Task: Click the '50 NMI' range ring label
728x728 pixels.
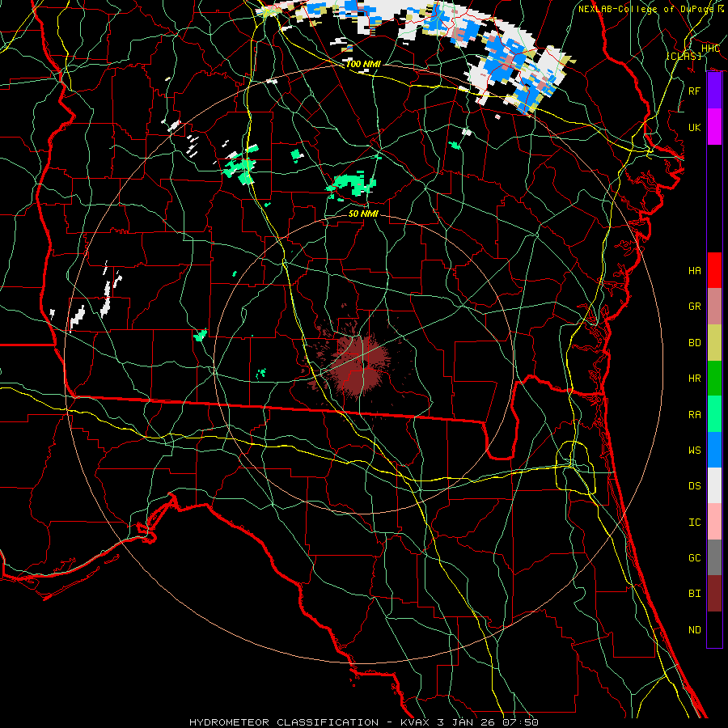Action: (x=363, y=214)
